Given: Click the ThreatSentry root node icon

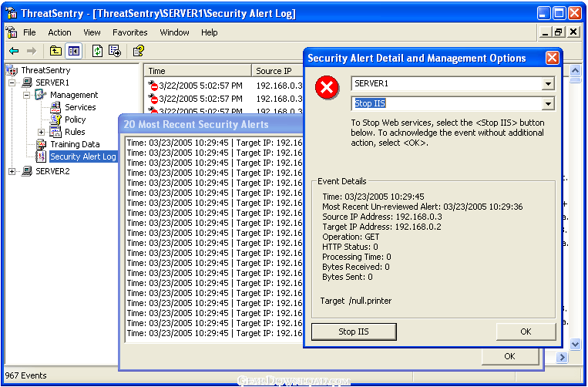Looking at the screenshot, I should click(12, 70).
